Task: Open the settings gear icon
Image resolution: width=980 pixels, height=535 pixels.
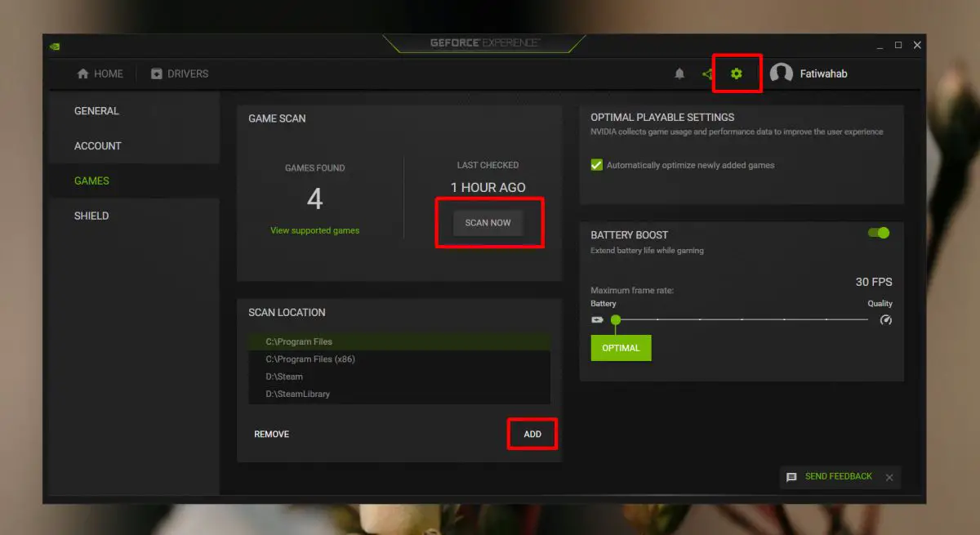Action: tap(737, 74)
